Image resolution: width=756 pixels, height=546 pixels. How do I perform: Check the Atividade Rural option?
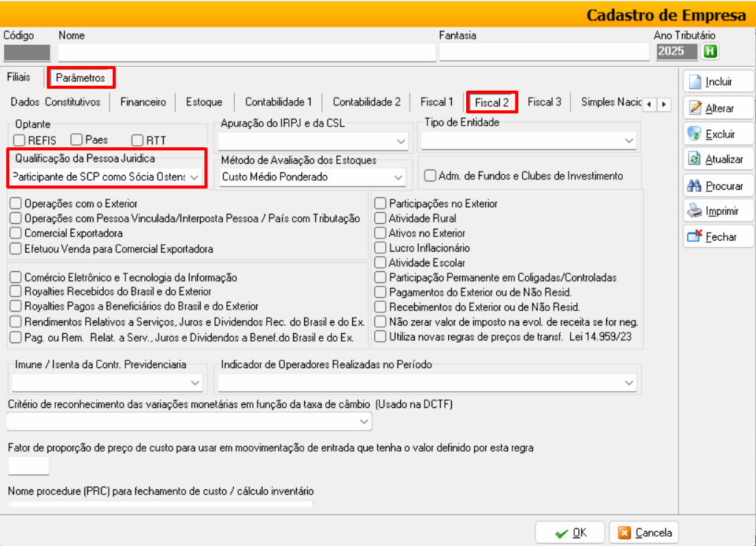tap(380, 219)
